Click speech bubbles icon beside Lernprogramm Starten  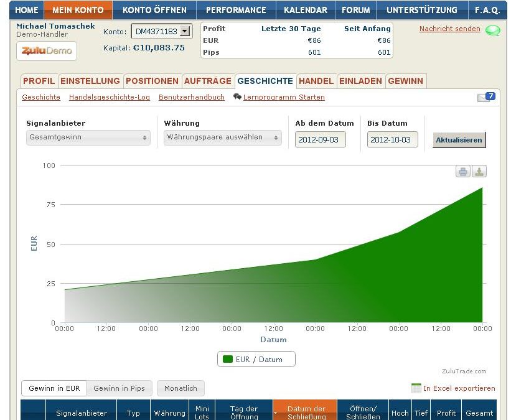(237, 97)
